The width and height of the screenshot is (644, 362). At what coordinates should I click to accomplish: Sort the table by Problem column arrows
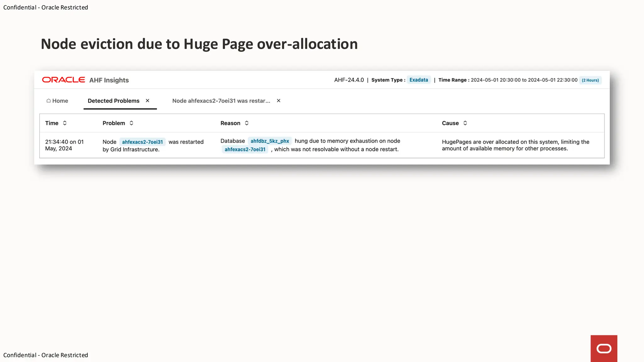pos(131,123)
